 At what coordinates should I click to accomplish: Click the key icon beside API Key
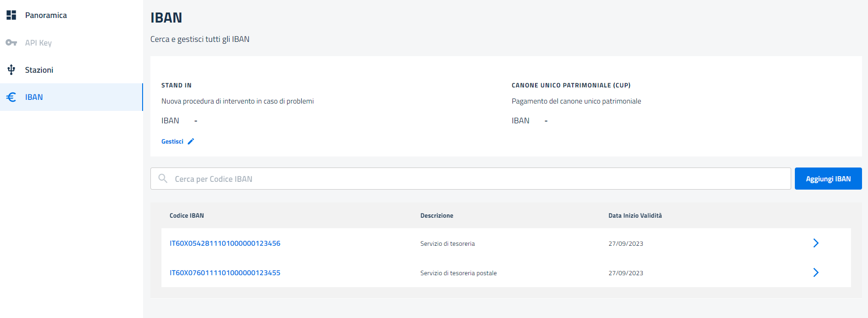pos(11,43)
